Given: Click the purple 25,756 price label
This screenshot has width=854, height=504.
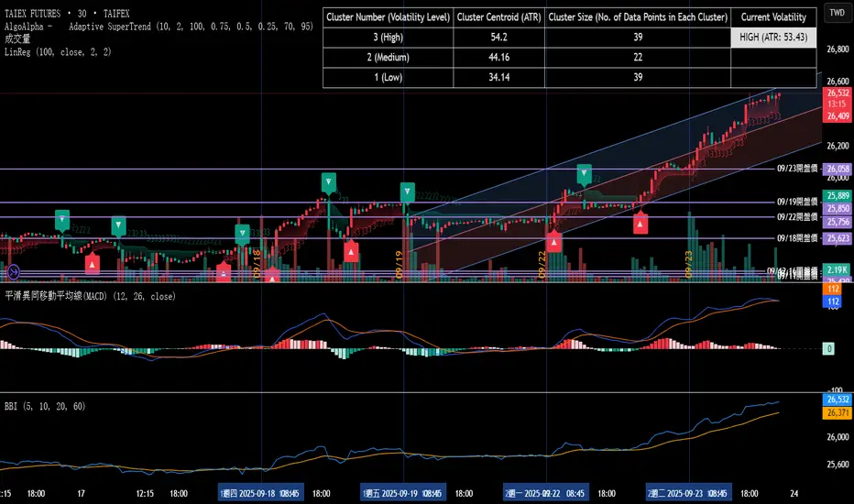Looking at the screenshot, I should (x=838, y=222).
